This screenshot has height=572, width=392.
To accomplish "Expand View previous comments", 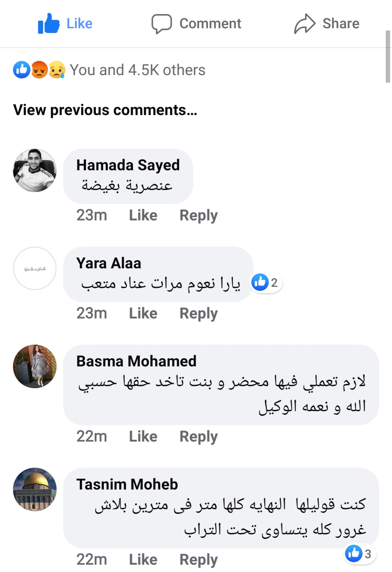I will (105, 110).
